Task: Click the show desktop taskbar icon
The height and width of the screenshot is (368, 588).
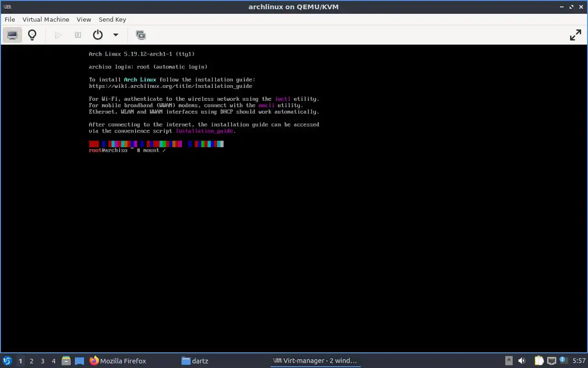Action: (x=79, y=361)
